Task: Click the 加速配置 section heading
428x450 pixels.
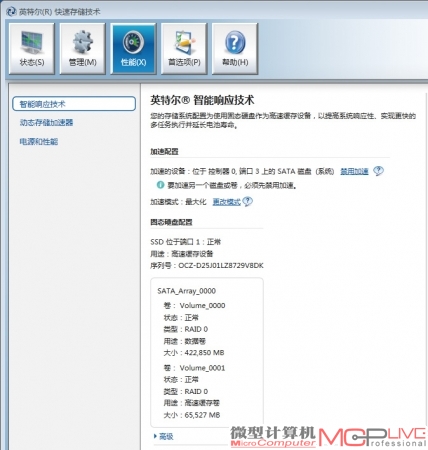Action: pos(164,152)
